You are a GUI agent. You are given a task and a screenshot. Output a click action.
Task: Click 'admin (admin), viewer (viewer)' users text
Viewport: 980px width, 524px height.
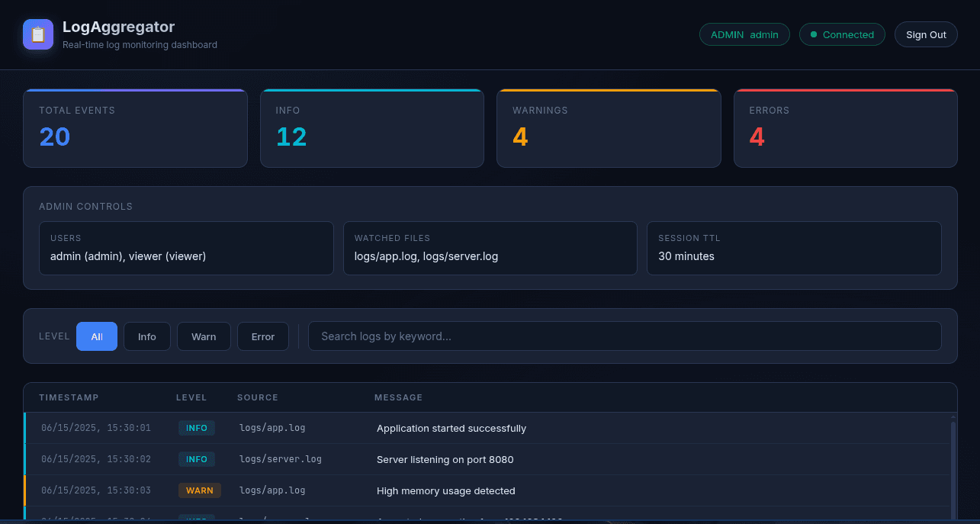coord(128,256)
